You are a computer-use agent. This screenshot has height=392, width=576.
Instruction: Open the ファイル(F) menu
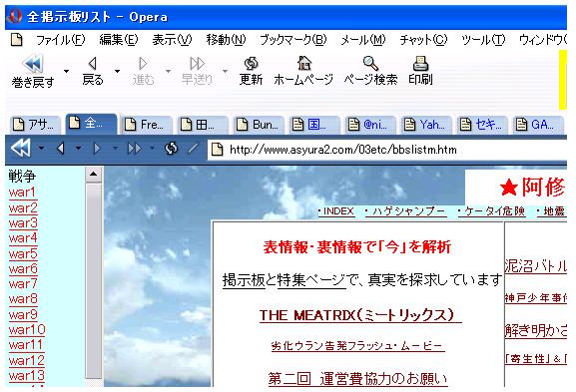61,39
